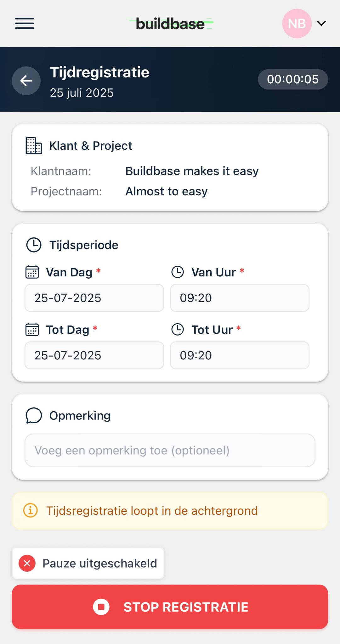The width and height of the screenshot is (340, 644).
Task: Open the Tot Uur time picker field
Action: pos(240,355)
